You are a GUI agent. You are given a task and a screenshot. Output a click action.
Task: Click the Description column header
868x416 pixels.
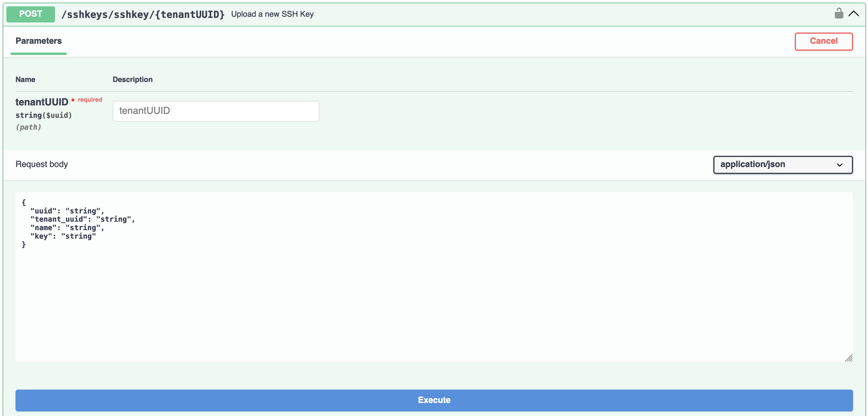133,80
